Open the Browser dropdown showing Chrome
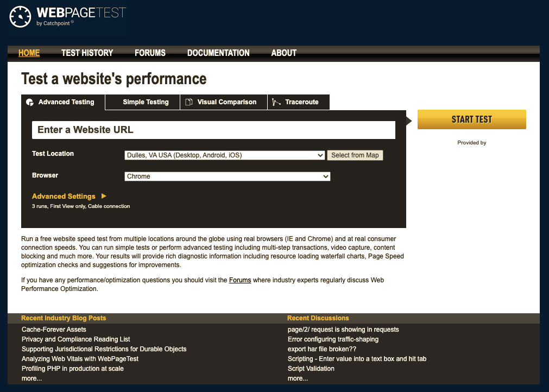The height and width of the screenshot is (392, 549). point(227,176)
